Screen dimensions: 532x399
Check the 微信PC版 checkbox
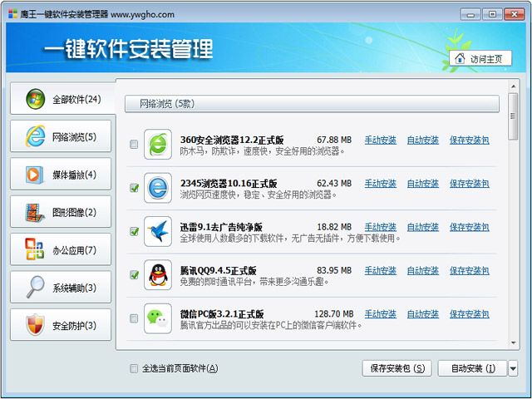point(134,318)
